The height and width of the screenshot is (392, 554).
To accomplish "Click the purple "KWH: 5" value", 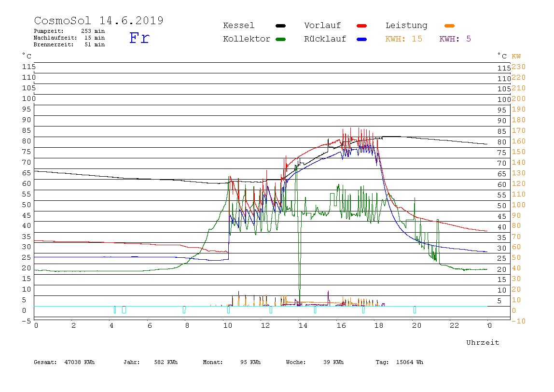I will [x=455, y=39].
